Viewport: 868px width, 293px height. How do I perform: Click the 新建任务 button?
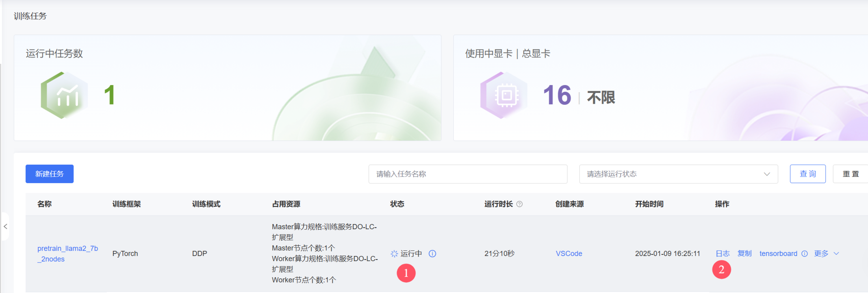[x=50, y=174]
